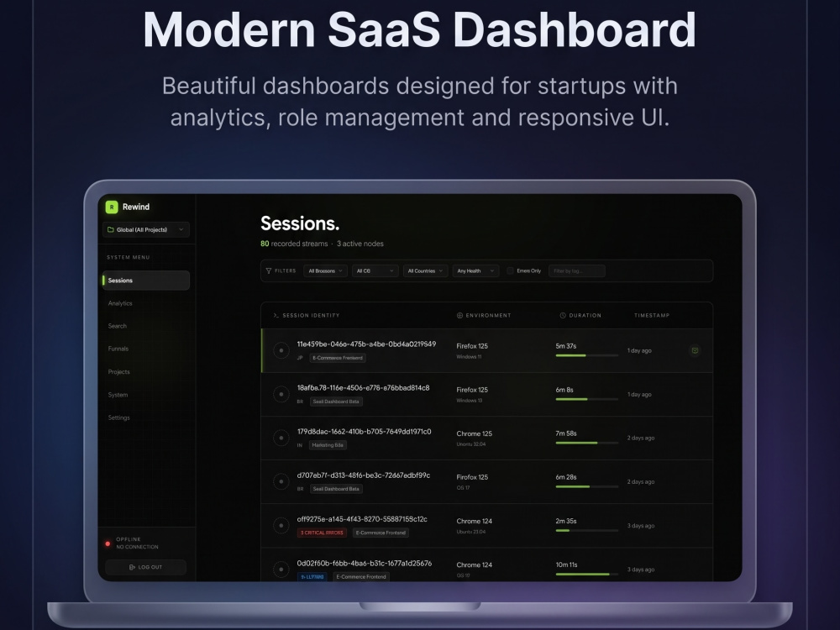This screenshot has height=630, width=840.
Task: Click the Duration column header
Action: coord(580,316)
